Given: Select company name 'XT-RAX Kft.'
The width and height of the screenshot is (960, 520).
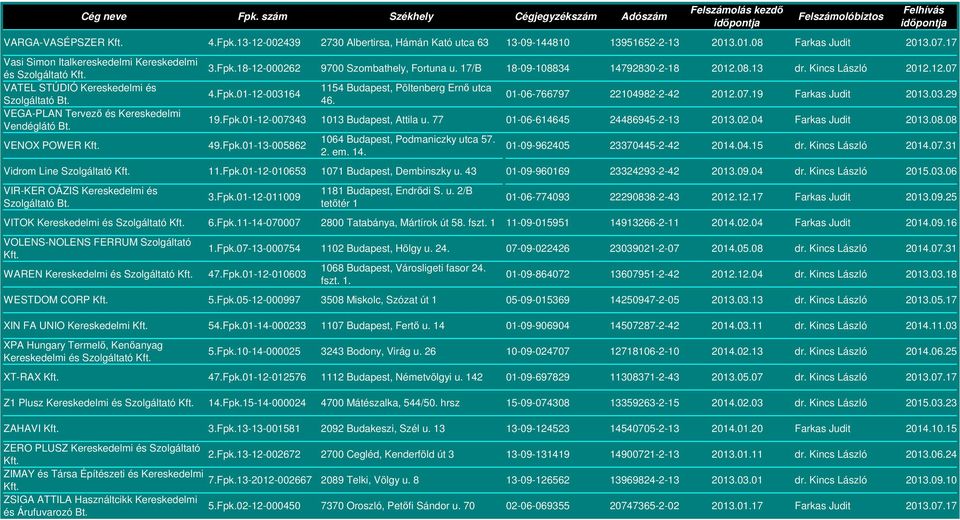Looking at the screenshot, I should point(31,377).
